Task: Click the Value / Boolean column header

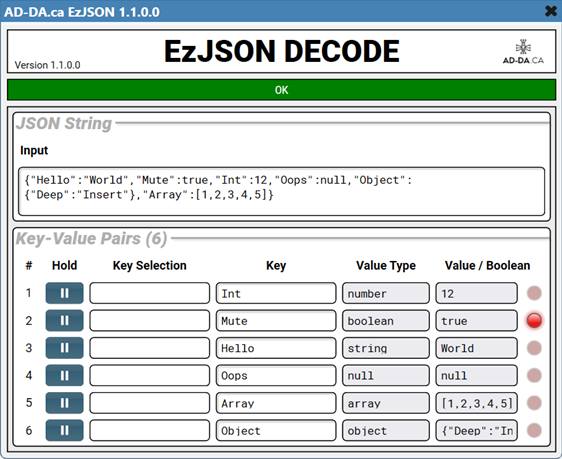Action: pos(487,266)
